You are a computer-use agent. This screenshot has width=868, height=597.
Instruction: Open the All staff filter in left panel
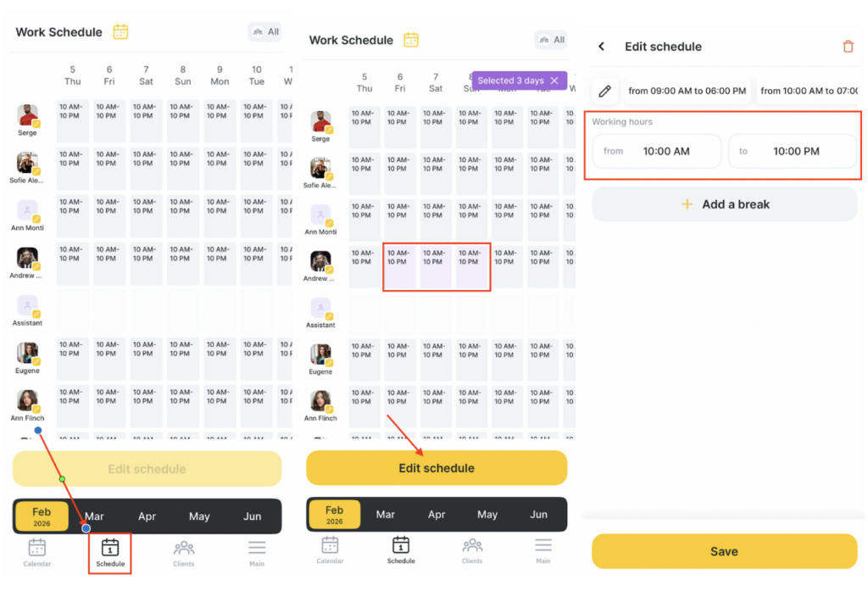click(x=264, y=32)
